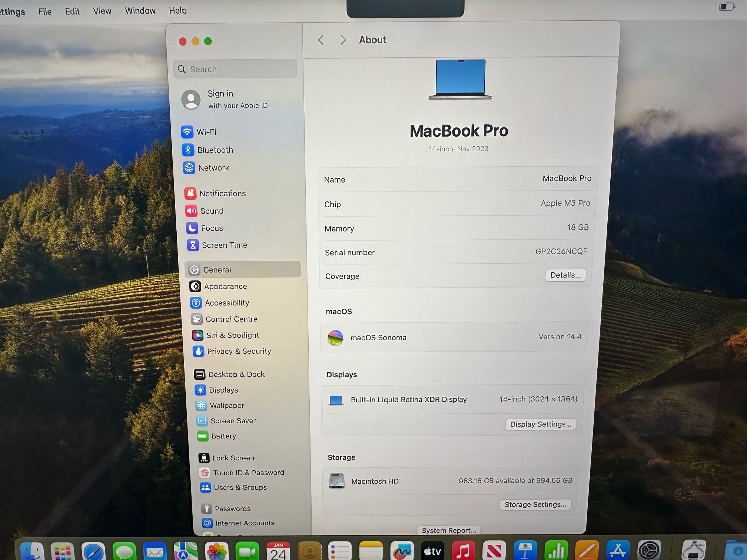Click battery status icon in menu bar
This screenshot has width=747, height=560.
(x=727, y=6)
